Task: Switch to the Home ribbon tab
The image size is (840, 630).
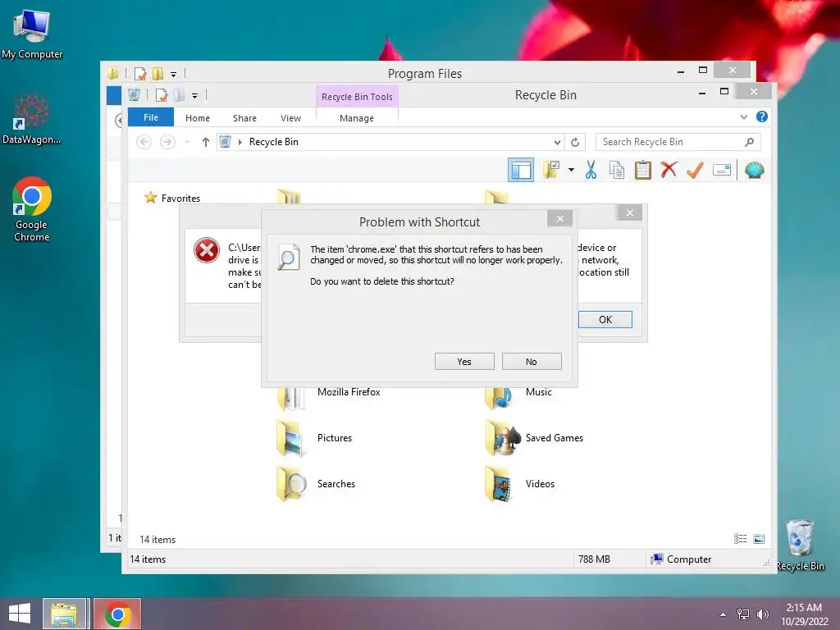Action: coord(198,118)
